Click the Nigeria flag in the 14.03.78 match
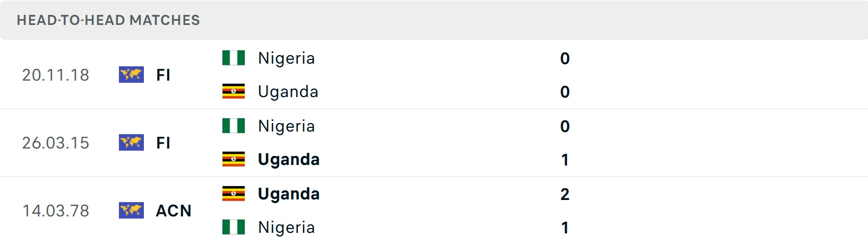 tap(234, 228)
